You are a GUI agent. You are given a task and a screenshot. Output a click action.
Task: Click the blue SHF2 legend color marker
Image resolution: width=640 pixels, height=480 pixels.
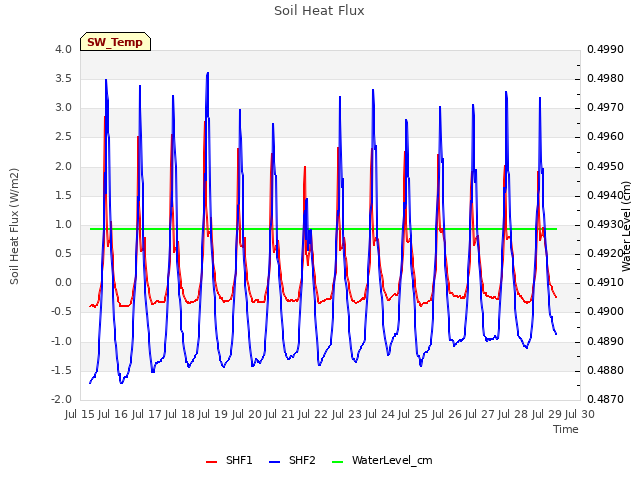click(275, 462)
